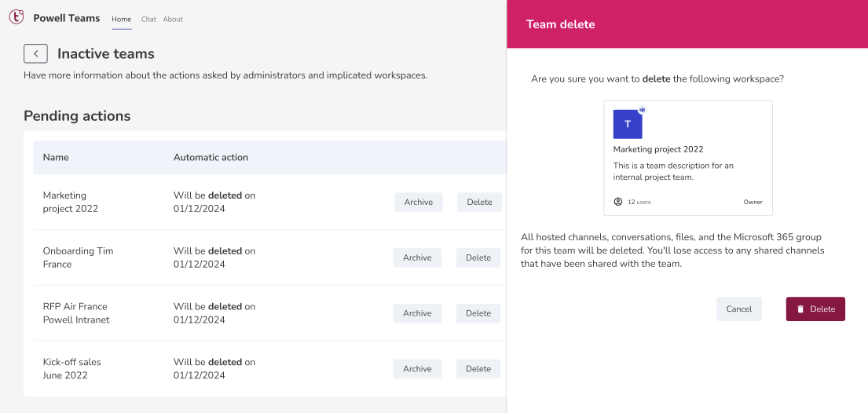Click the team description text in the card
868x413 pixels.
[673, 172]
